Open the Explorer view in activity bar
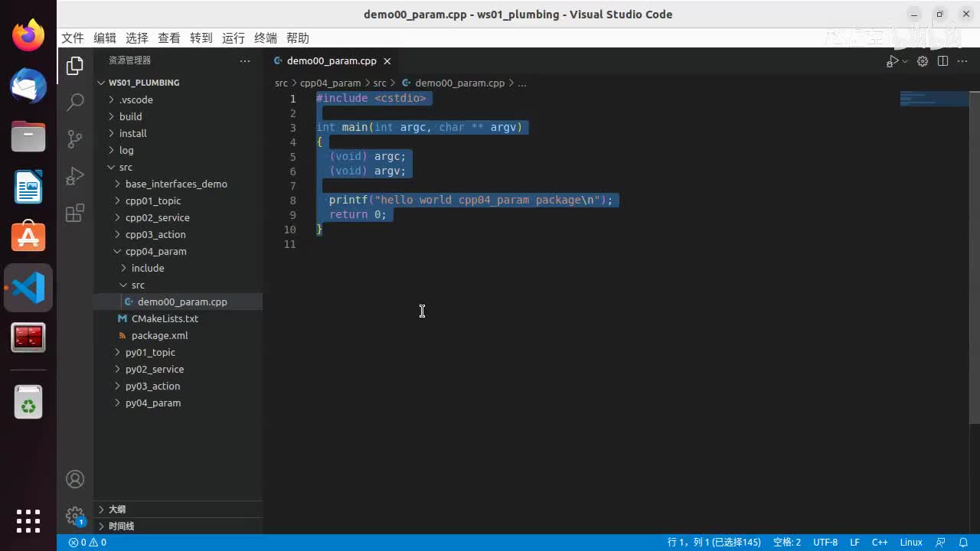 point(75,67)
